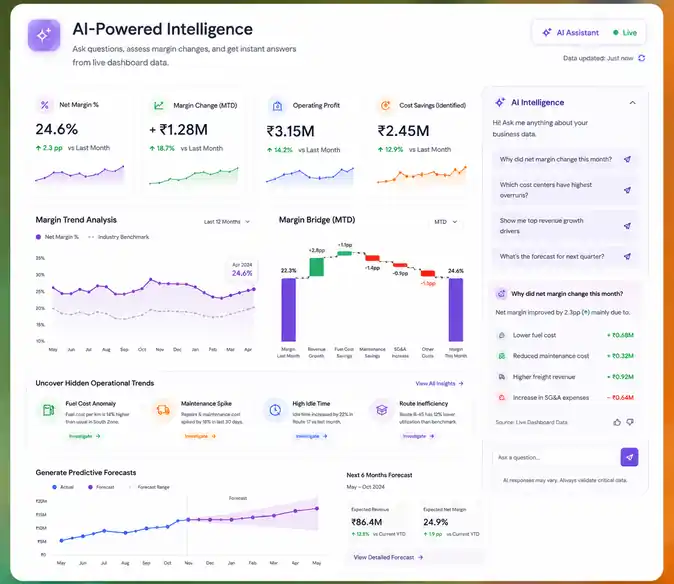Click the Margin Change chart icon
Image resolution: width=674 pixels, height=584 pixels.
click(x=159, y=105)
